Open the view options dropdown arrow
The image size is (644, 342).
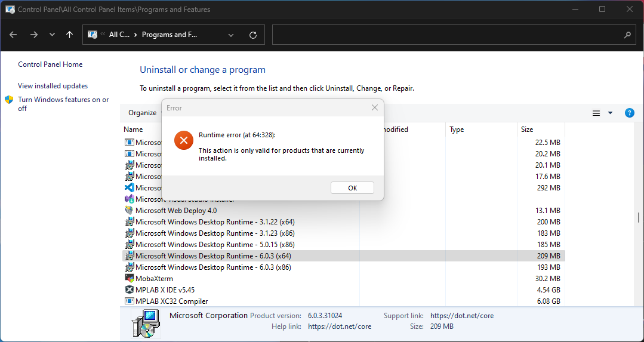[610, 113]
